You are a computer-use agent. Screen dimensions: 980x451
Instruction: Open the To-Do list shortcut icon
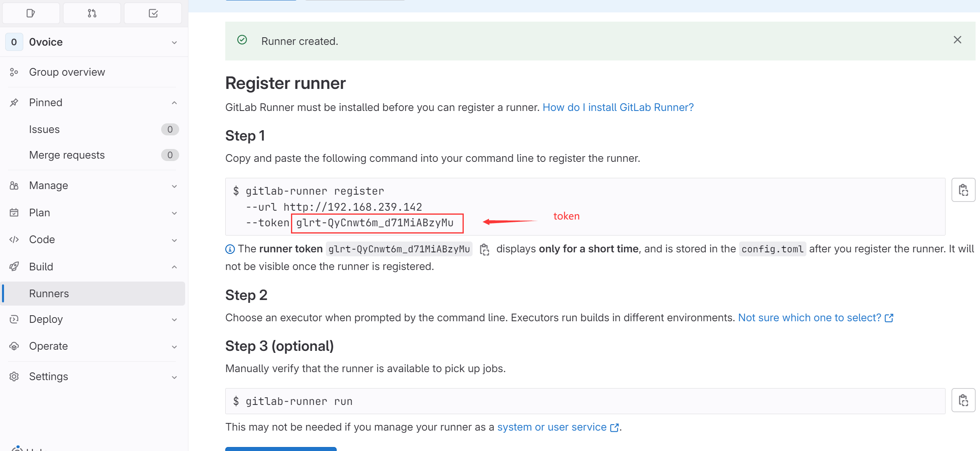pos(153,13)
